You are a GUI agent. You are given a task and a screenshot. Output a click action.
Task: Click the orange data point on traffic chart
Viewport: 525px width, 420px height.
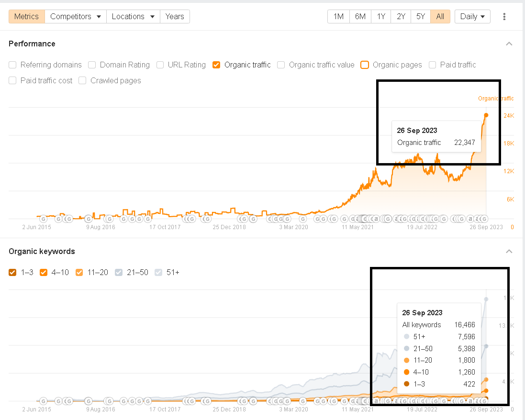pos(486,115)
